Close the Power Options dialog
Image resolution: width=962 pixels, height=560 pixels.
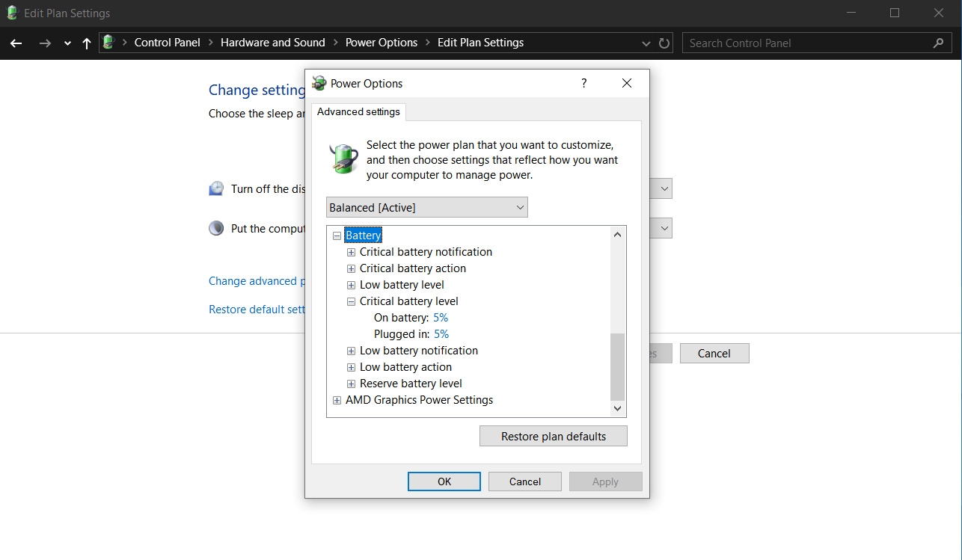pos(627,83)
